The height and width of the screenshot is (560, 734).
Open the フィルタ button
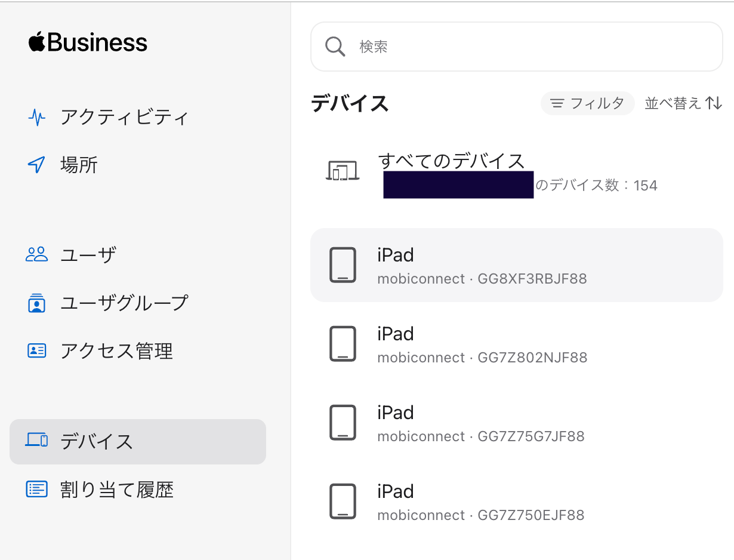click(x=587, y=103)
